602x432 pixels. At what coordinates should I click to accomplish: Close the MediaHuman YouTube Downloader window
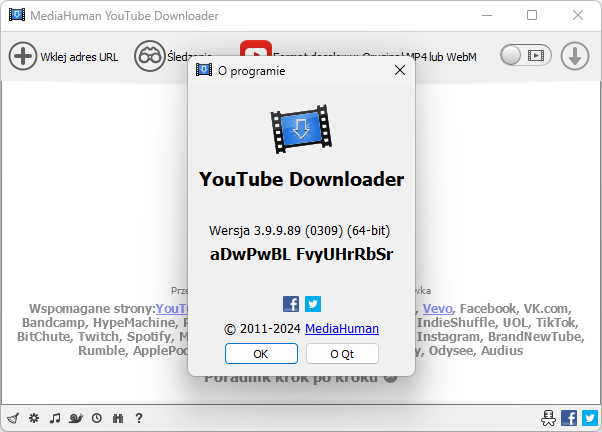pos(578,15)
